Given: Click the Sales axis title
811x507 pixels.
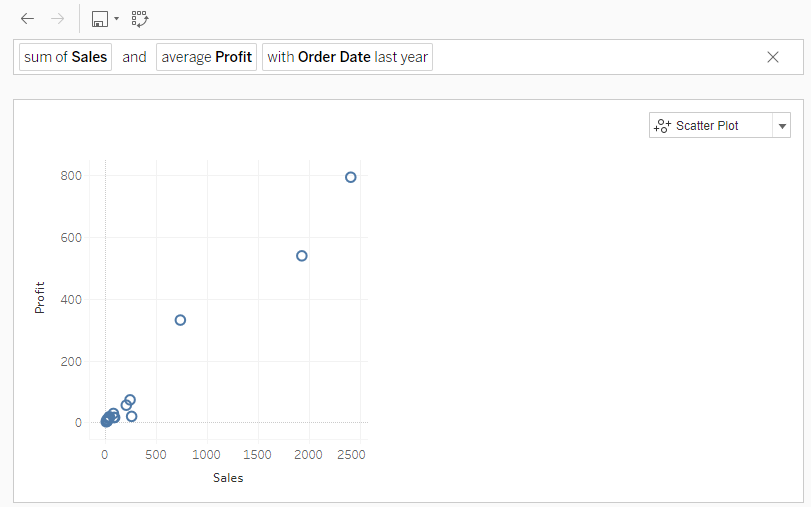Looking at the screenshot, I should pos(228,478).
